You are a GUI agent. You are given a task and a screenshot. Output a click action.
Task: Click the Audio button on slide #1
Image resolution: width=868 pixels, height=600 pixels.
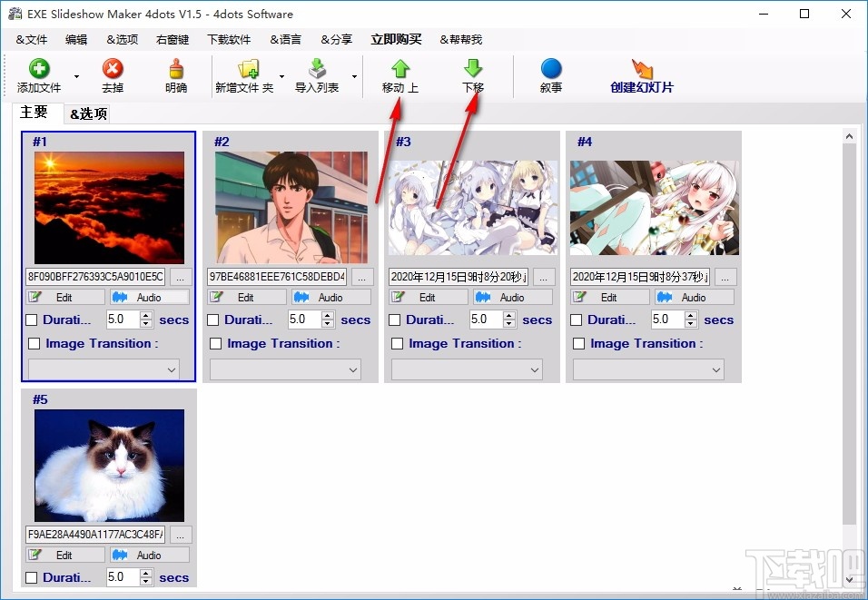click(x=149, y=297)
